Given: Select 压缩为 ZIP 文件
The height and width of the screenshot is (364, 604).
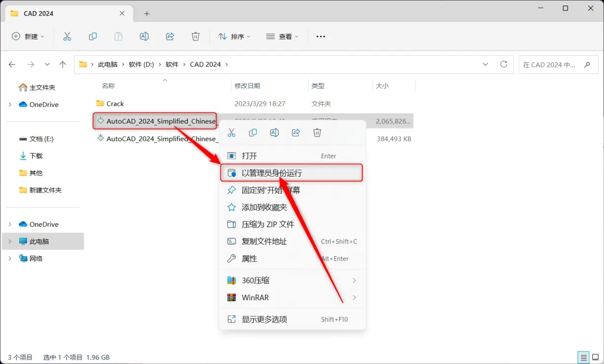Looking at the screenshot, I should point(292,224).
